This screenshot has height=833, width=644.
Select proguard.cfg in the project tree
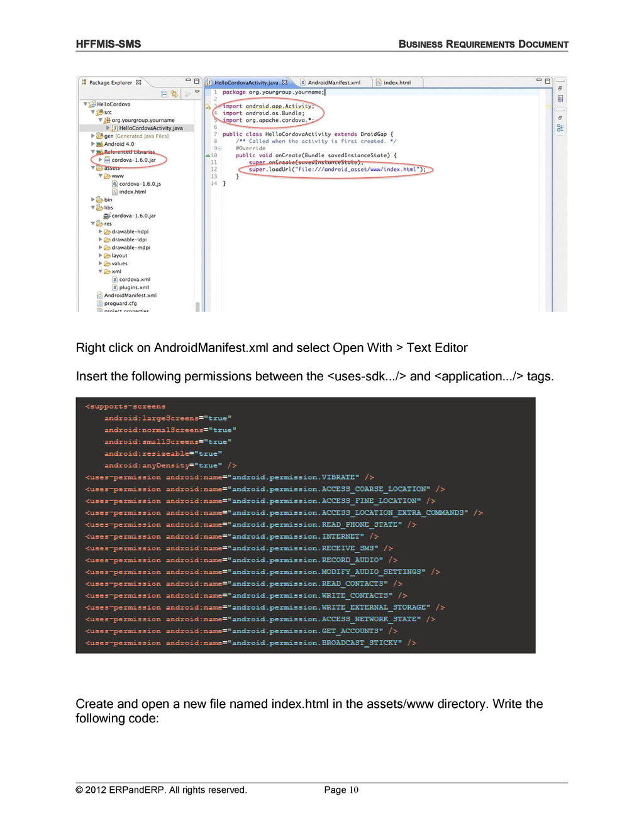coord(117,304)
